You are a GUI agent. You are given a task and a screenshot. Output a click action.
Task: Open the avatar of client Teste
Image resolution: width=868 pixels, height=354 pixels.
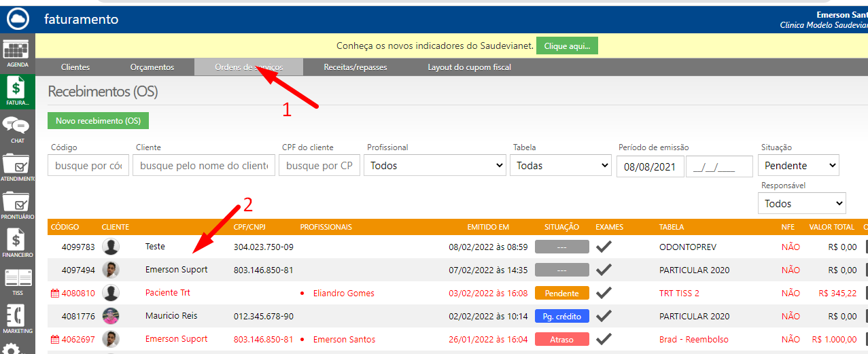(111, 247)
